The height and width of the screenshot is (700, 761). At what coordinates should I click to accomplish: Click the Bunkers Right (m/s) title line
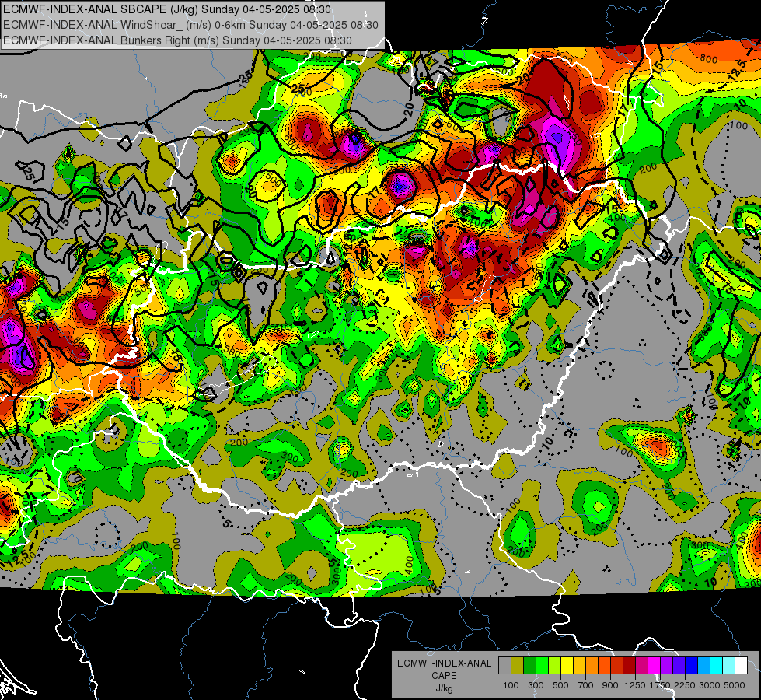[x=178, y=40]
